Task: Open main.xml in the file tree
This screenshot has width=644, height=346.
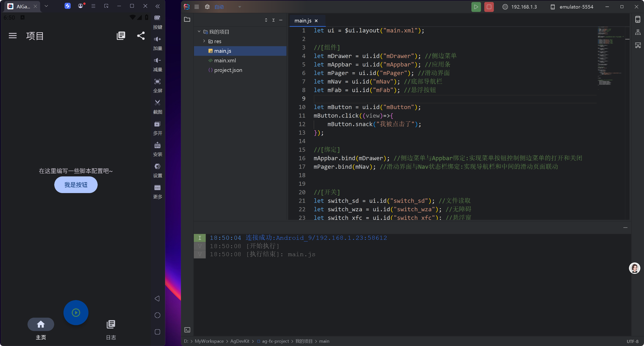Action: (225, 61)
